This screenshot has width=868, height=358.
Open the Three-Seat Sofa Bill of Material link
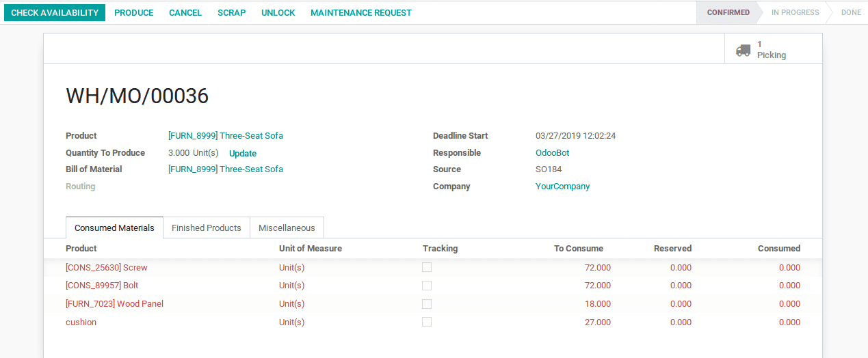(x=226, y=169)
